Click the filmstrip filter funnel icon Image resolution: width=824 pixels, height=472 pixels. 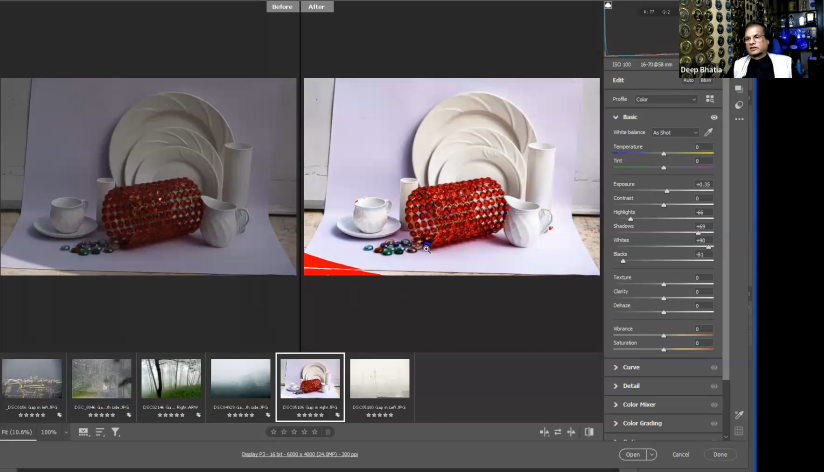pyautogui.click(x=115, y=432)
